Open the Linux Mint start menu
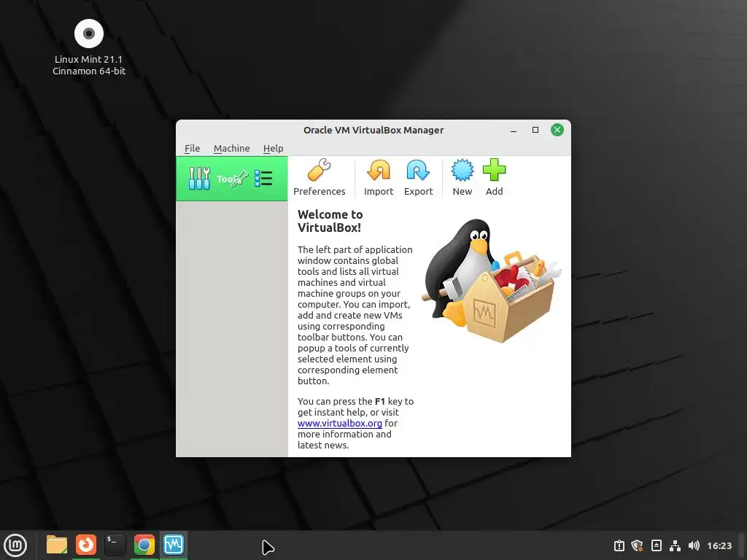Image resolution: width=747 pixels, height=560 pixels. click(x=15, y=545)
